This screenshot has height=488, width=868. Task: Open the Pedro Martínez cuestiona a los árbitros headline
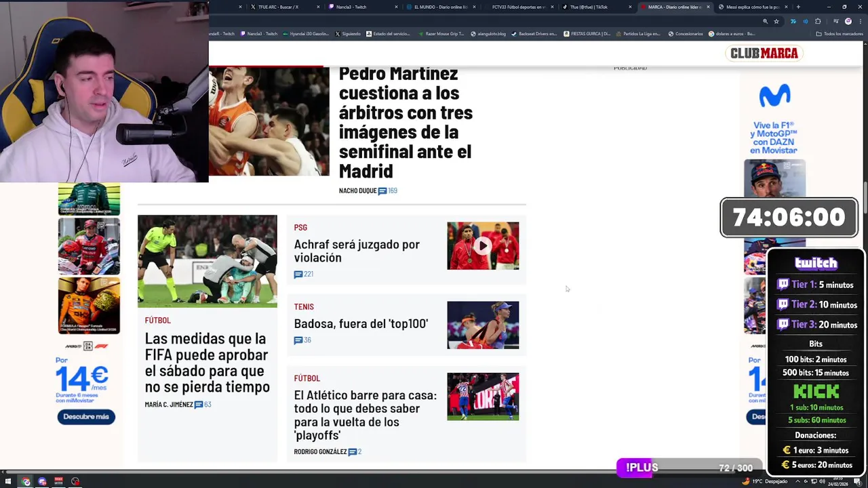(x=406, y=122)
